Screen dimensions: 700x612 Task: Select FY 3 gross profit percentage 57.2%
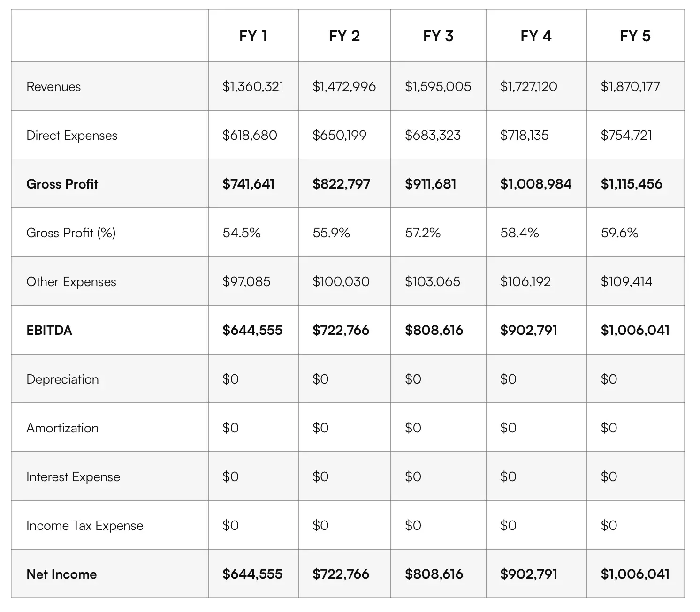[423, 233]
